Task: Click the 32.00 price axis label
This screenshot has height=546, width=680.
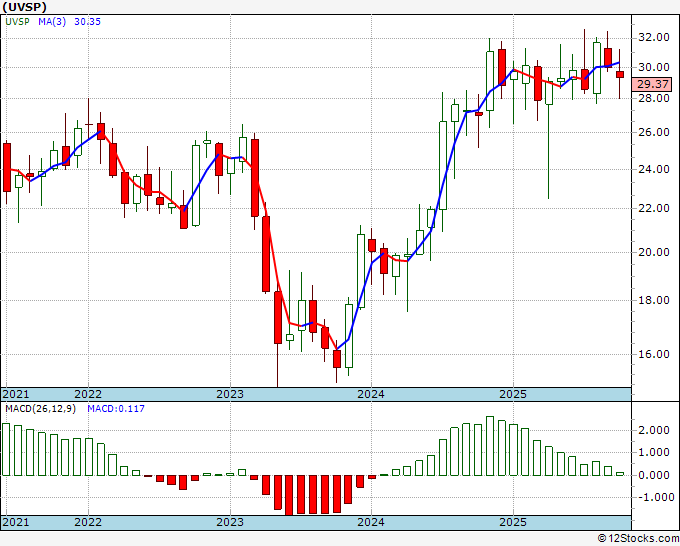Action: tap(654, 37)
